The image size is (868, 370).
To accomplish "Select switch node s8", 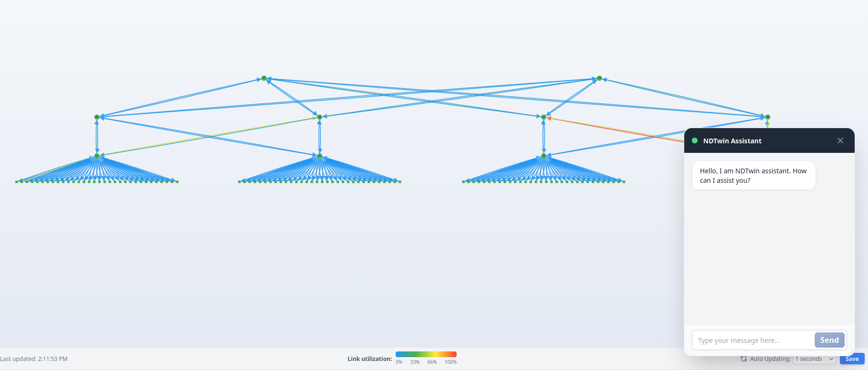I will tap(767, 117).
